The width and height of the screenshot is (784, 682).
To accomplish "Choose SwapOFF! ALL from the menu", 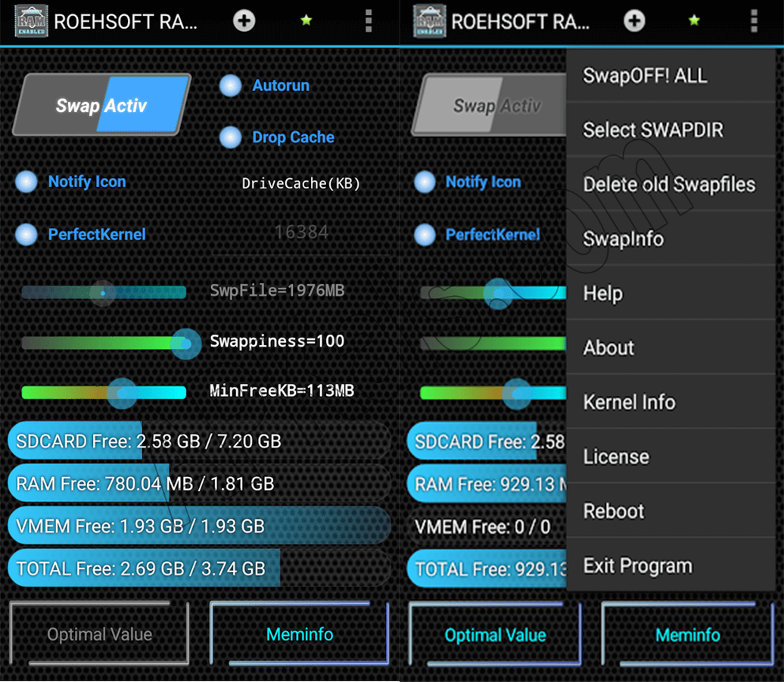I will coord(671,76).
